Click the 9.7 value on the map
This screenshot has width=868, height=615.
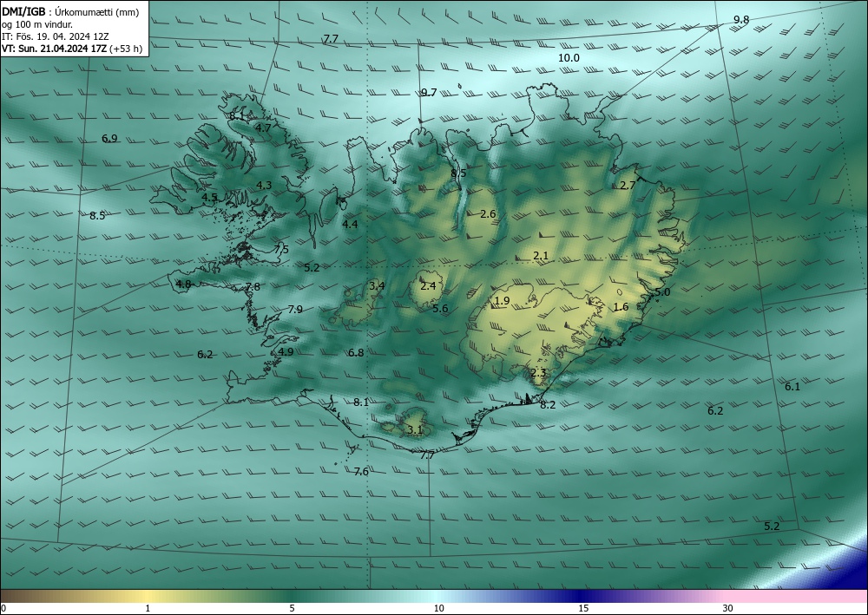(429, 92)
